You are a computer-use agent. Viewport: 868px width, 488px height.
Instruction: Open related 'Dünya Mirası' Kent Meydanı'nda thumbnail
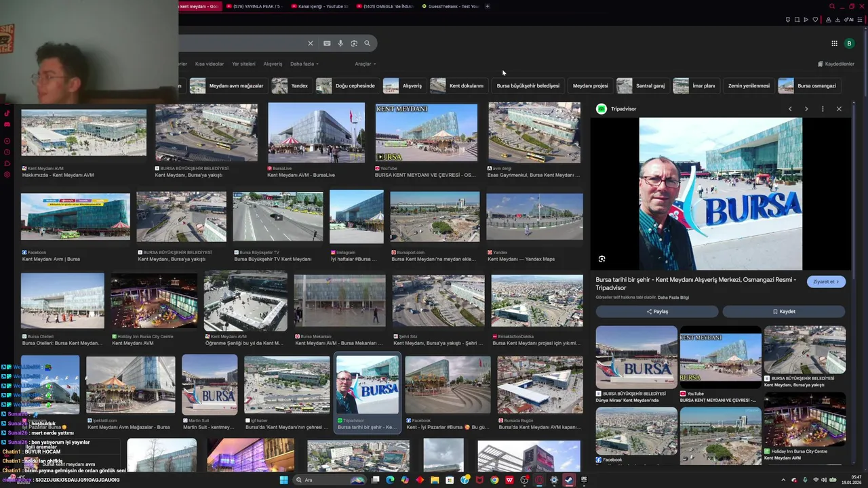coord(636,357)
